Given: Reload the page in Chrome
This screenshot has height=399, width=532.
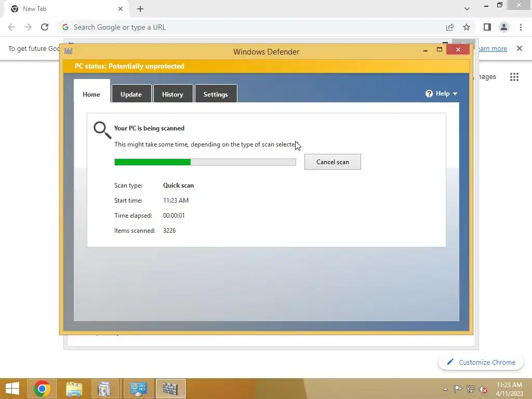Looking at the screenshot, I should click(45, 27).
